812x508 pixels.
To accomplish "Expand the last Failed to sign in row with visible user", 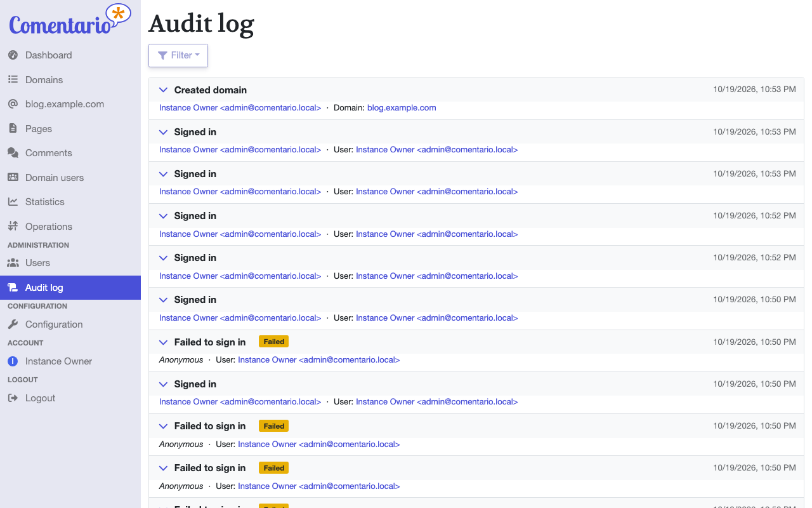I will pos(163,468).
